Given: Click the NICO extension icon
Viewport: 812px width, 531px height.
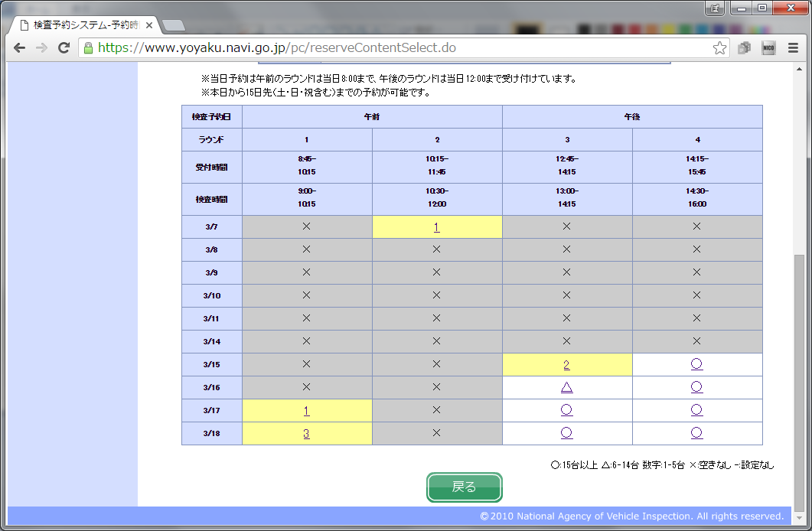Looking at the screenshot, I should tap(768, 48).
